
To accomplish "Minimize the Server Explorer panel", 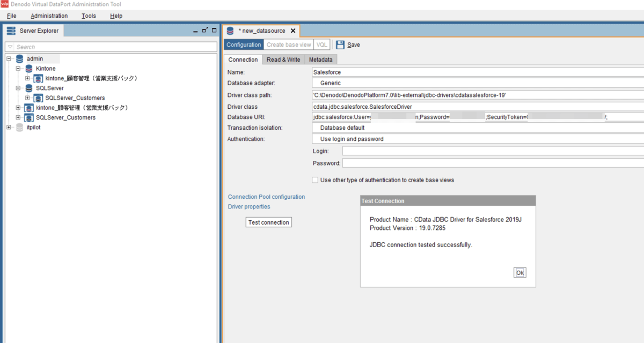I will click(196, 31).
